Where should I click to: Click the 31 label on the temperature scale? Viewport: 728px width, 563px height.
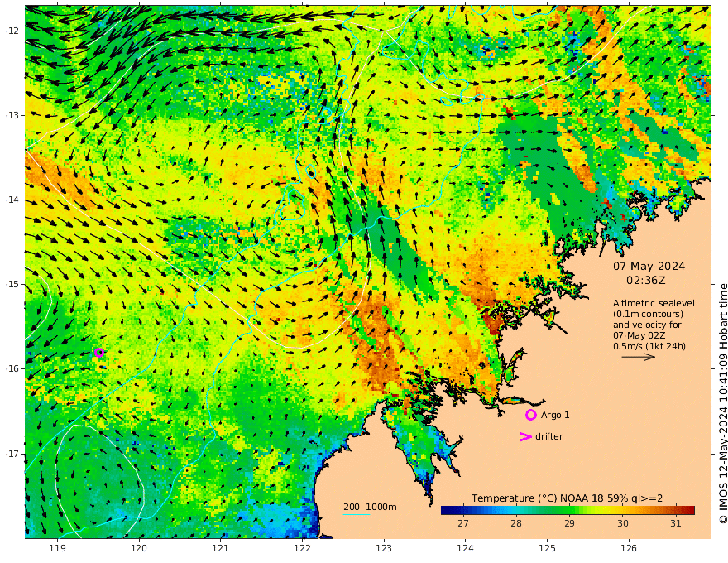tap(676, 523)
